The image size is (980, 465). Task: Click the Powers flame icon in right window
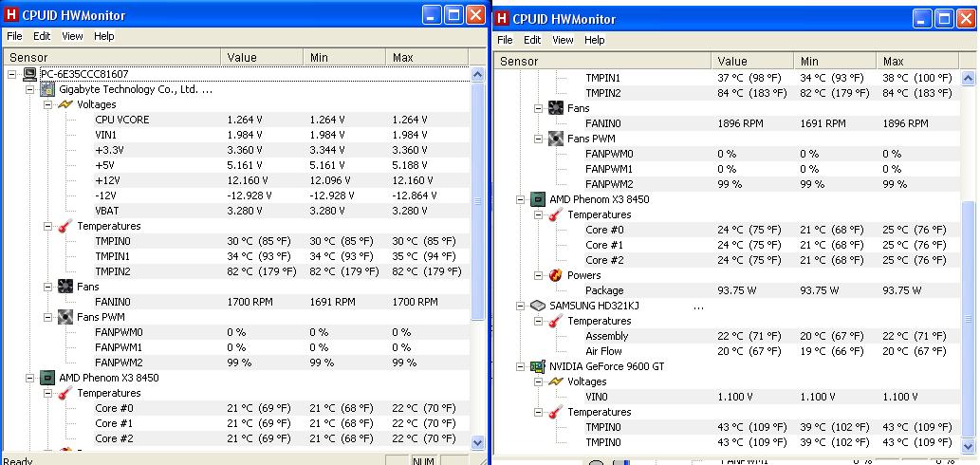tap(556, 275)
